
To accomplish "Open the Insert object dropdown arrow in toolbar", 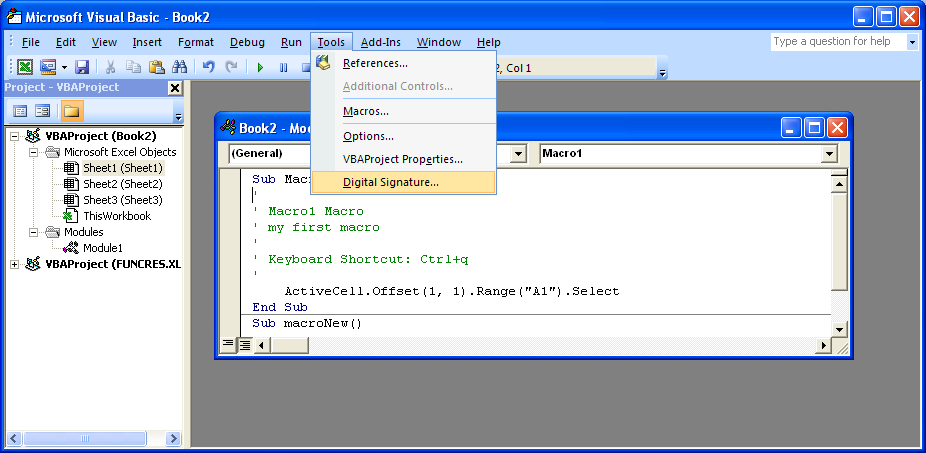I will (64, 67).
